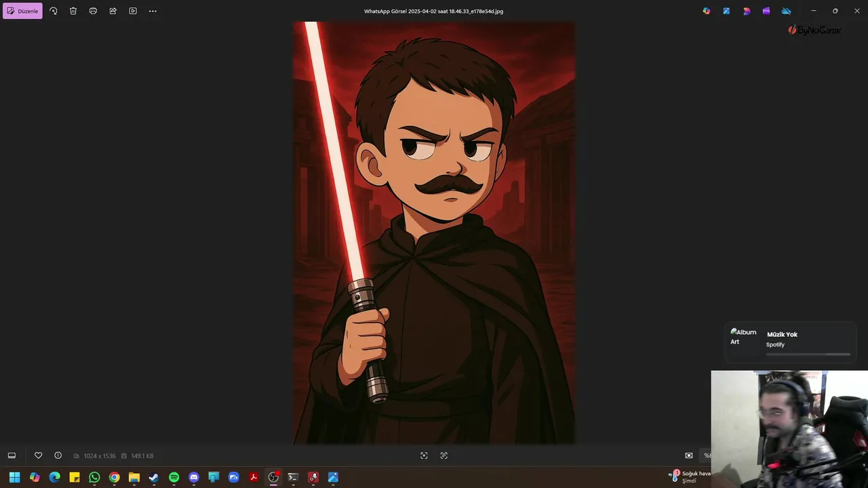The image size is (868, 488).
Task: Switch to OBS Studio in the taskbar
Action: point(273,477)
